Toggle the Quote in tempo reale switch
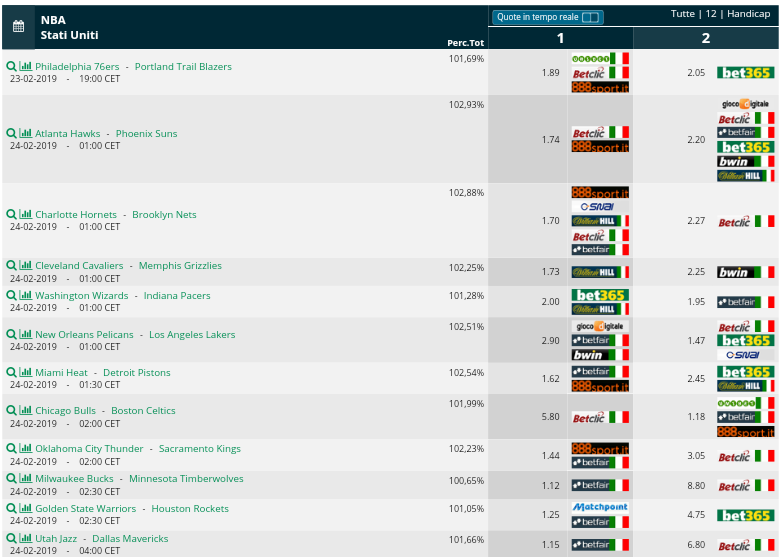The image size is (779, 557). pyautogui.click(x=590, y=17)
